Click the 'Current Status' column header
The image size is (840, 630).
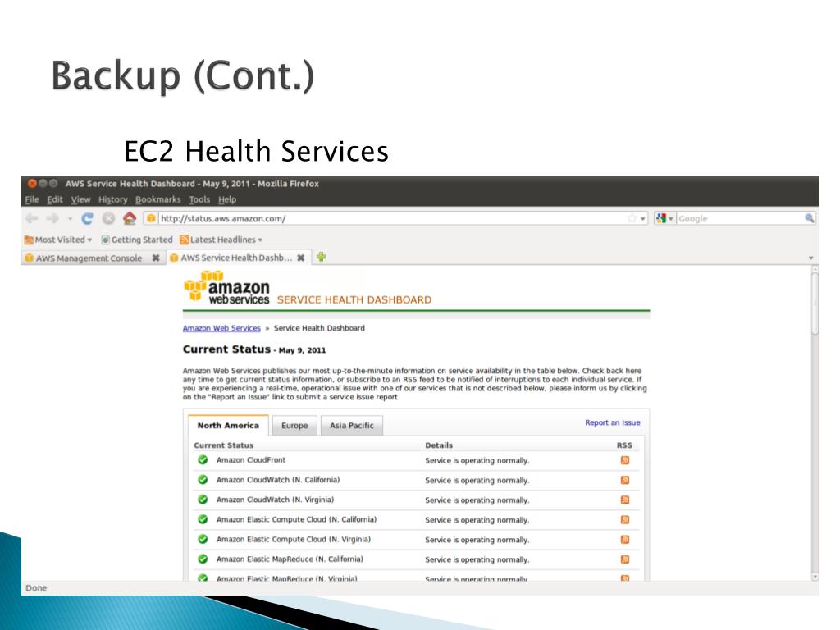click(x=223, y=445)
